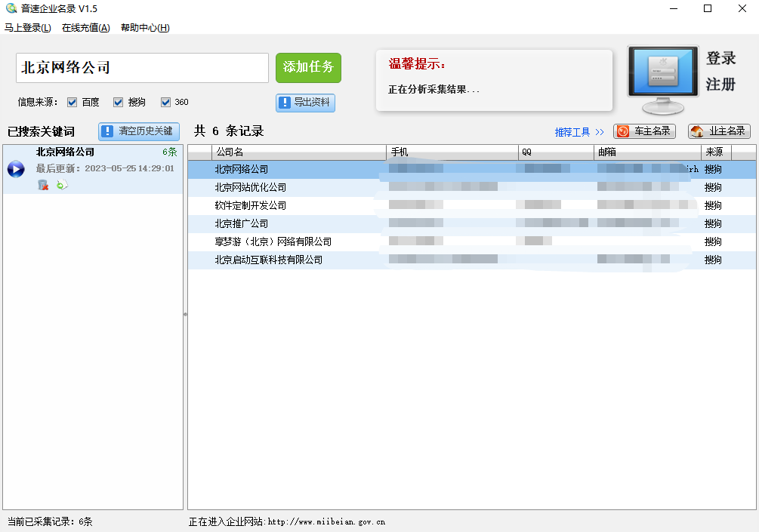Sort by the 来源 column header
This screenshot has height=532, width=759.
tap(717, 152)
